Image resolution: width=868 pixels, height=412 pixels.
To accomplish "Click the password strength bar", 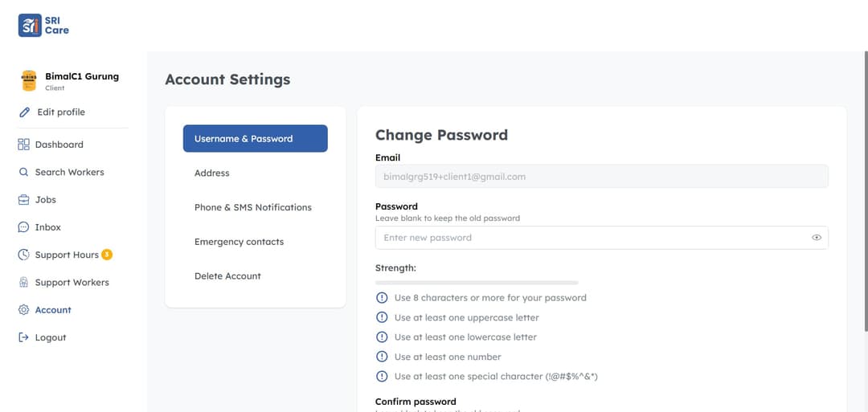I will click(477, 283).
